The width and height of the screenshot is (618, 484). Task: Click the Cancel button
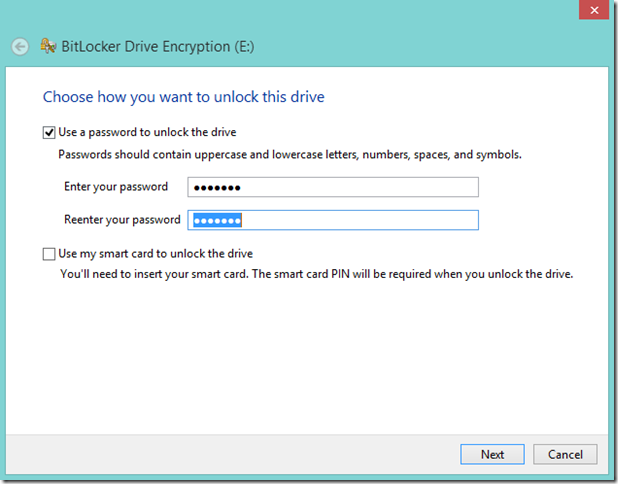pos(565,454)
